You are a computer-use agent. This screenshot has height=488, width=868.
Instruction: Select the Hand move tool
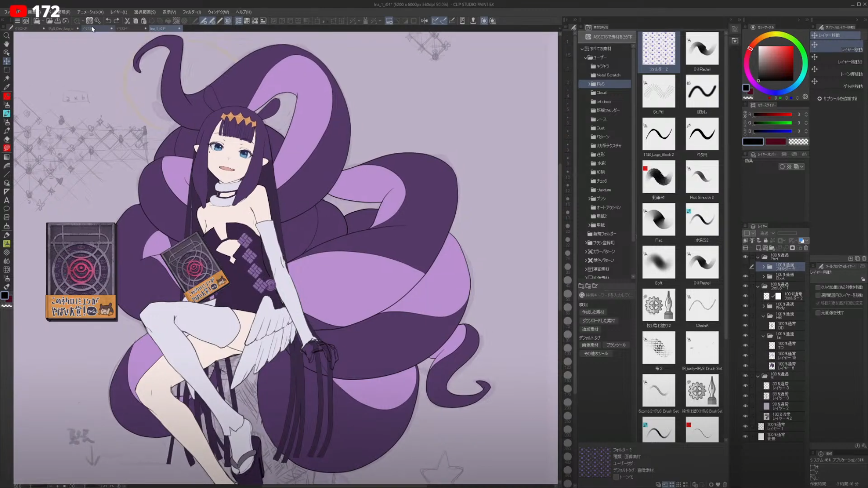(7, 44)
